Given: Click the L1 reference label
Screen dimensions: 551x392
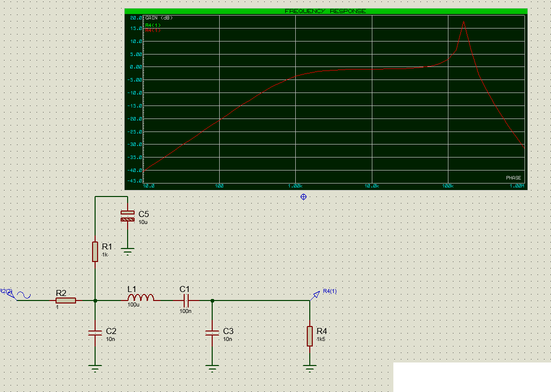Looking at the screenshot, I should (132, 289).
